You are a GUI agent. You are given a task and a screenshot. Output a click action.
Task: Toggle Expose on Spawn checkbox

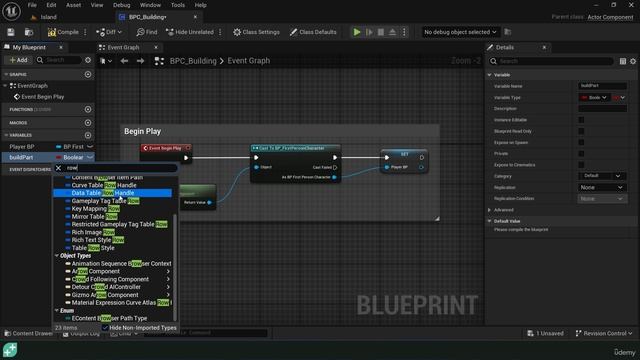coord(581,142)
